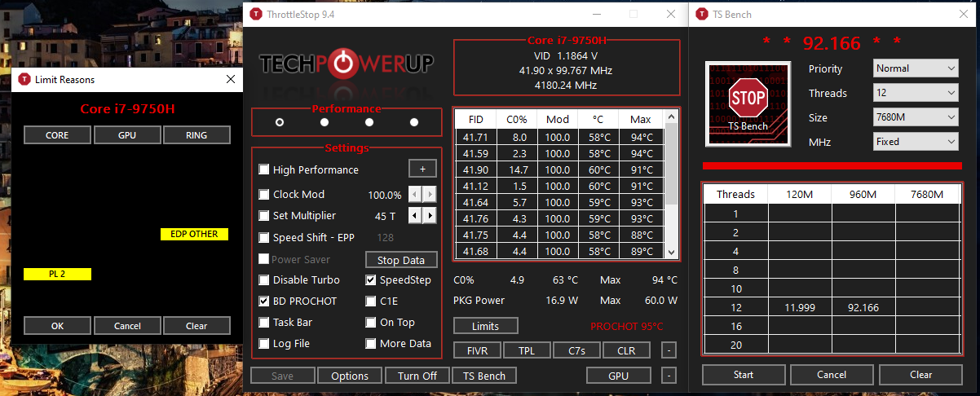
Task: Enable the Log File checkbox
Action: 263,343
